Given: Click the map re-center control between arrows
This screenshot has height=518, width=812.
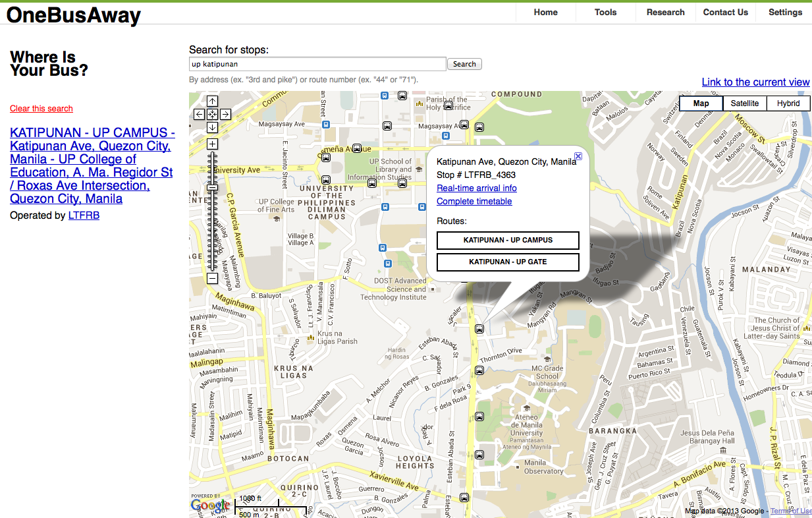Looking at the screenshot, I should click(212, 114).
